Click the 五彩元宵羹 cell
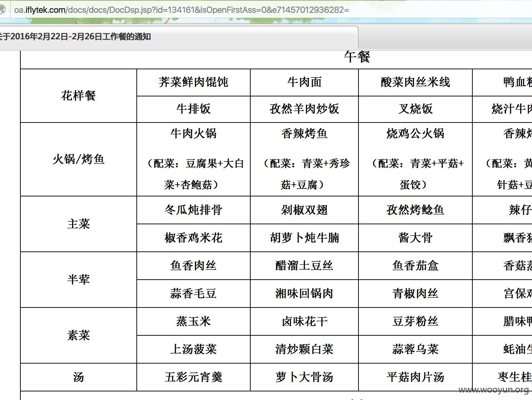Viewport: 532px width, 400px height. (x=194, y=377)
